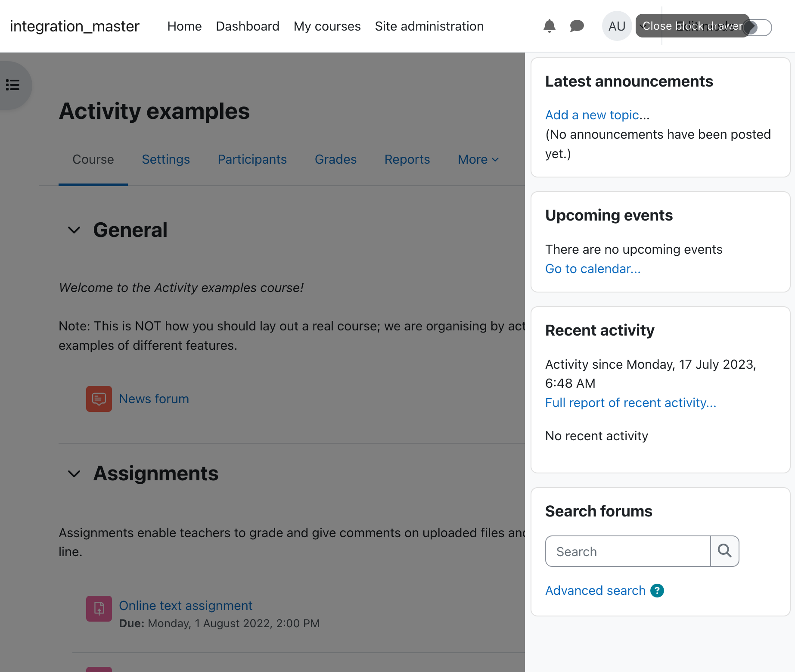The width and height of the screenshot is (795, 672).
Task: Click the search magnifier button in Search forums
Action: 725,551
